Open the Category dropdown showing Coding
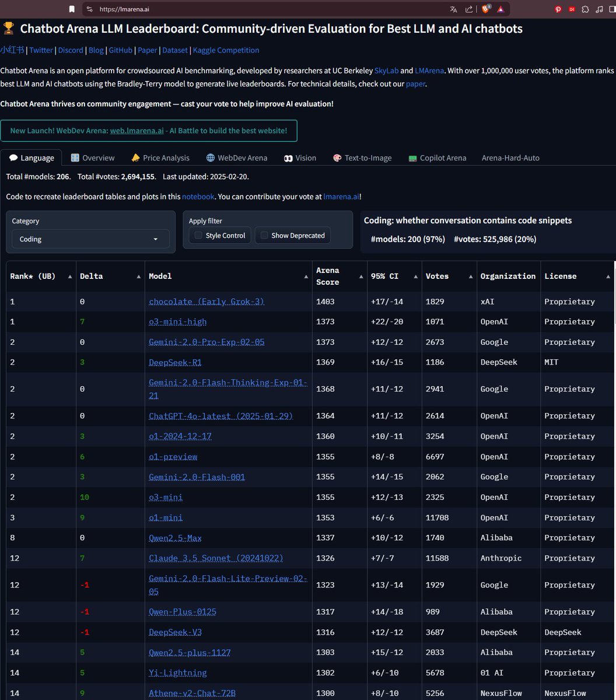Screen dimensions: 616x700 click(90, 239)
